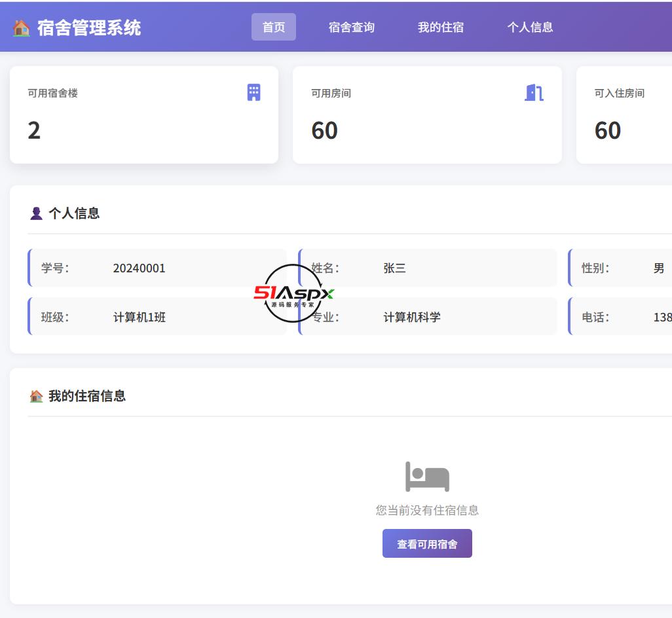Click the count 2 under 可用宿舍楼

34,130
